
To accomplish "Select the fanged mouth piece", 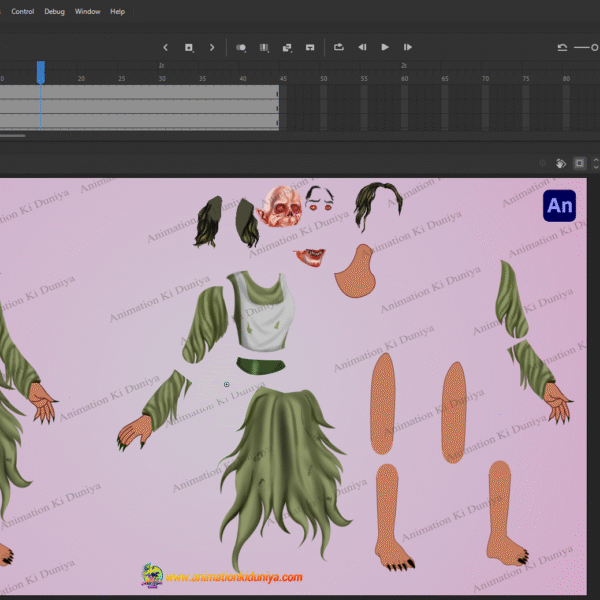I will coord(310,257).
